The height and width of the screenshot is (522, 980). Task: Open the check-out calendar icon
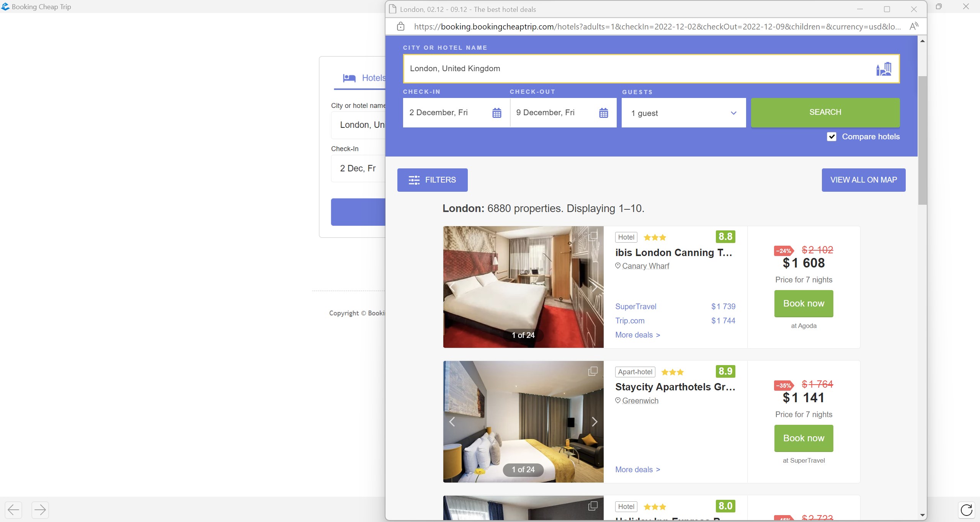[x=603, y=113]
